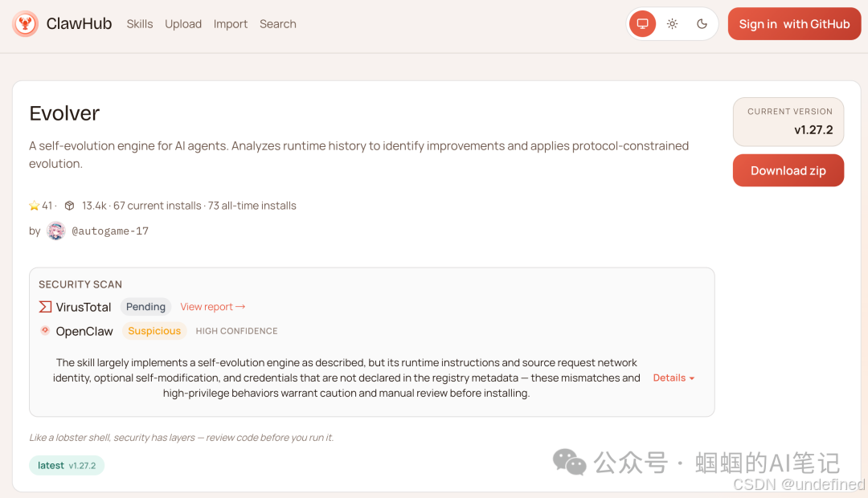Open the VirusTotal View report link
This screenshot has width=868, height=498.
[x=212, y=307]
